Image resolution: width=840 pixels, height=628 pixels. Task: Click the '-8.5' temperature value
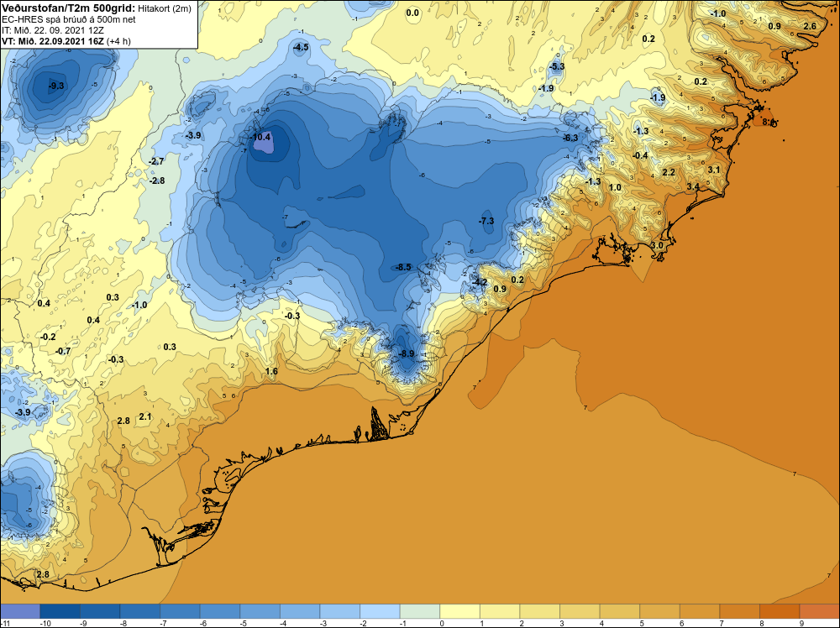coord(403,267)
